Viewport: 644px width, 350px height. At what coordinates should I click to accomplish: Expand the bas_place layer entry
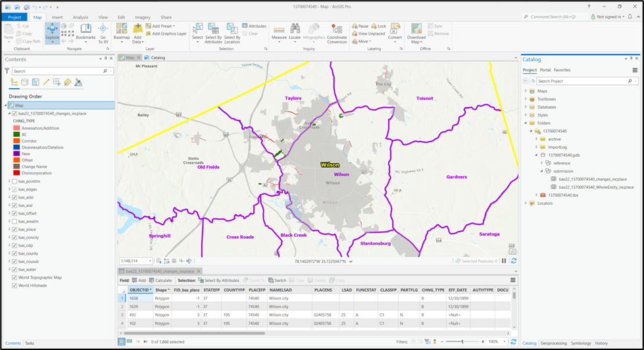[x=9, y=230]
